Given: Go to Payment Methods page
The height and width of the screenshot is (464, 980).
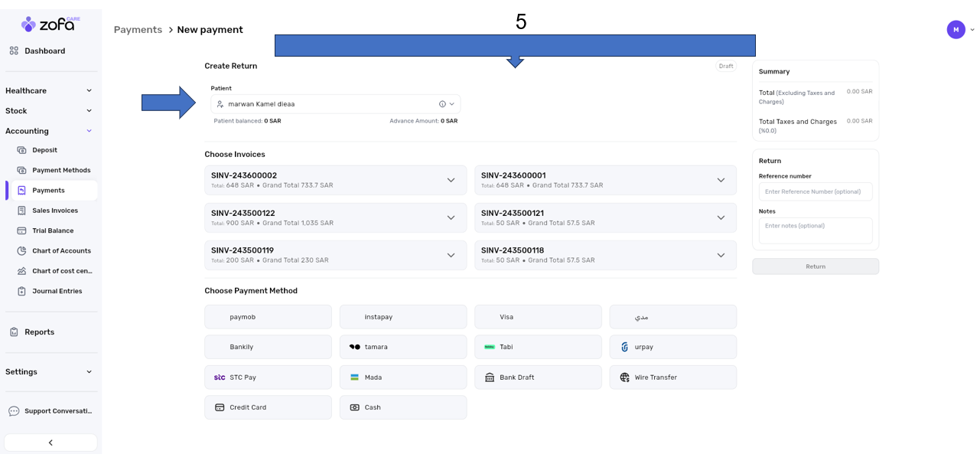Looking at the screenshot, I should coord(61,170).
